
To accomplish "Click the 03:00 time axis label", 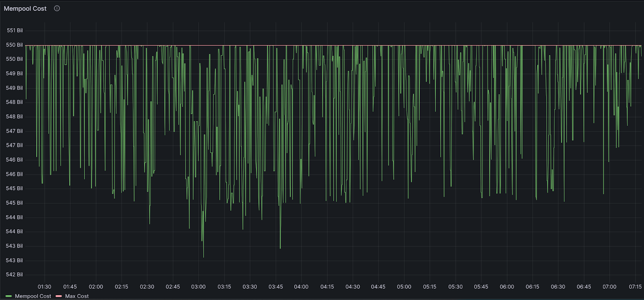I will [x=198, y=287].
